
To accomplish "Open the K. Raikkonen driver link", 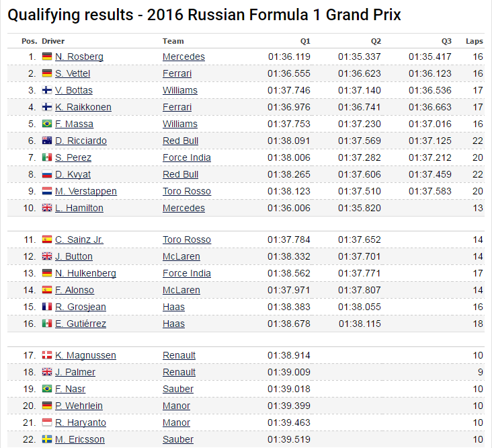I will click(x=83, y=107).
